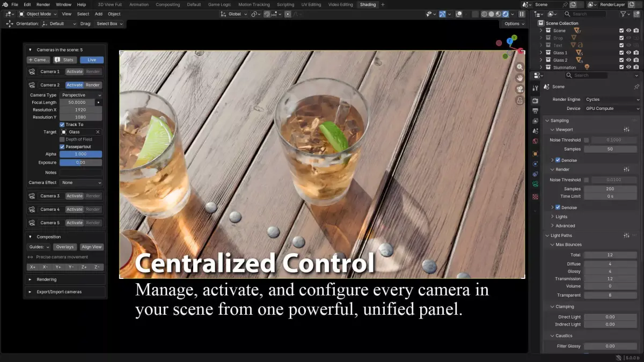The height and width of the screenshot is (362, 644).
Task: Open the Object Data properties tab icon
Action: pyautogui.click(x=535, y=184)
